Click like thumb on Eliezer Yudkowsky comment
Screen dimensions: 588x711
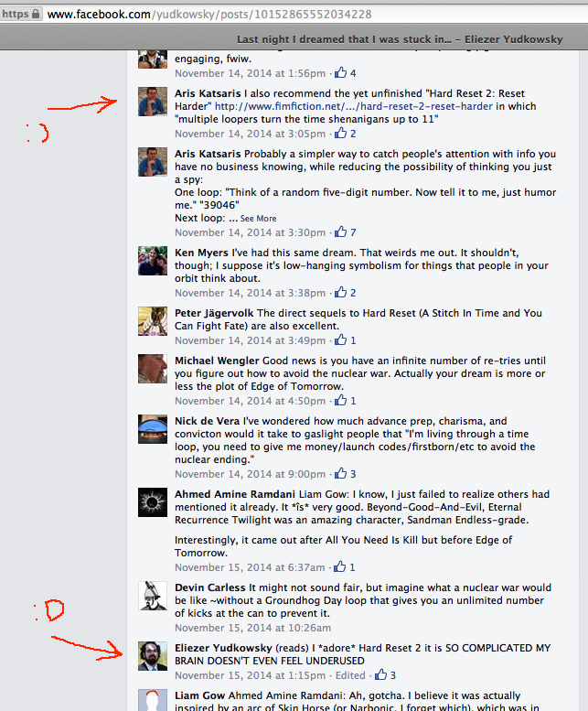click(381, 674)
